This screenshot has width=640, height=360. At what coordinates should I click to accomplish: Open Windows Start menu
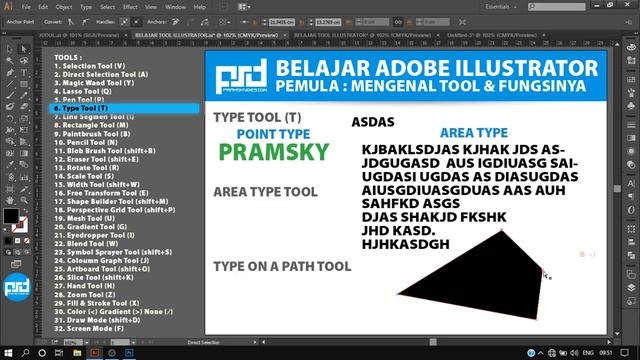click(8, 353)
